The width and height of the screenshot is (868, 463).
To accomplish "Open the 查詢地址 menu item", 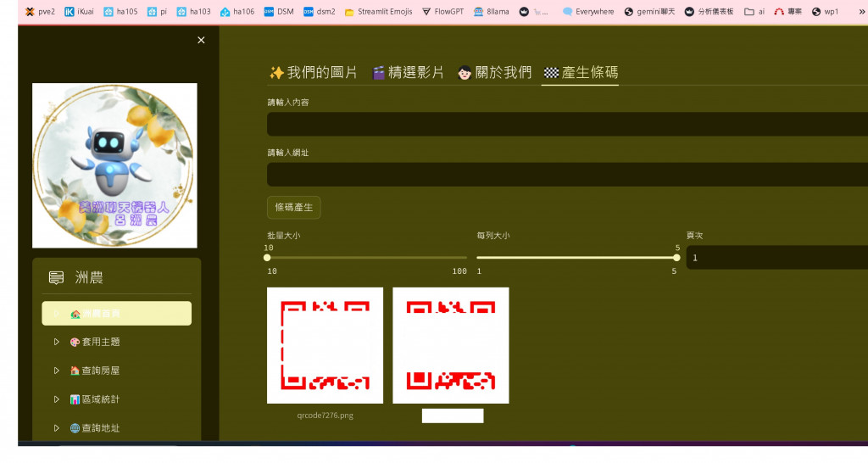I will point(117,428).
